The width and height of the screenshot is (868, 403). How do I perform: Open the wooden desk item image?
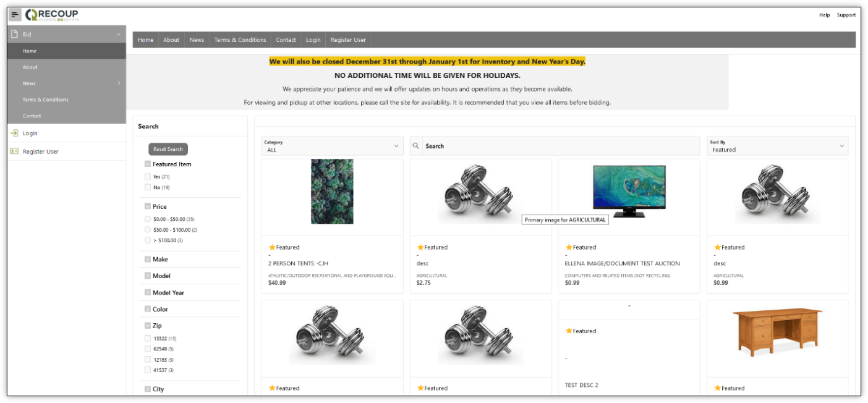777,333
